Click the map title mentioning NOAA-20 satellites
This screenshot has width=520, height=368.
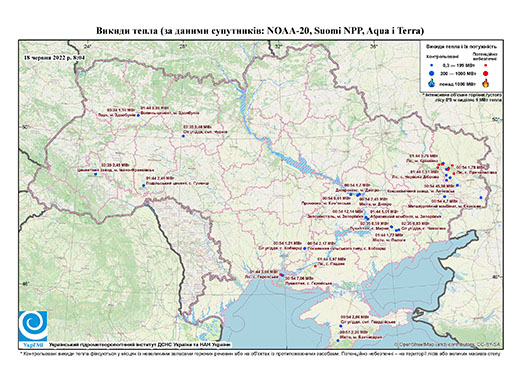(x=260, y=31)
